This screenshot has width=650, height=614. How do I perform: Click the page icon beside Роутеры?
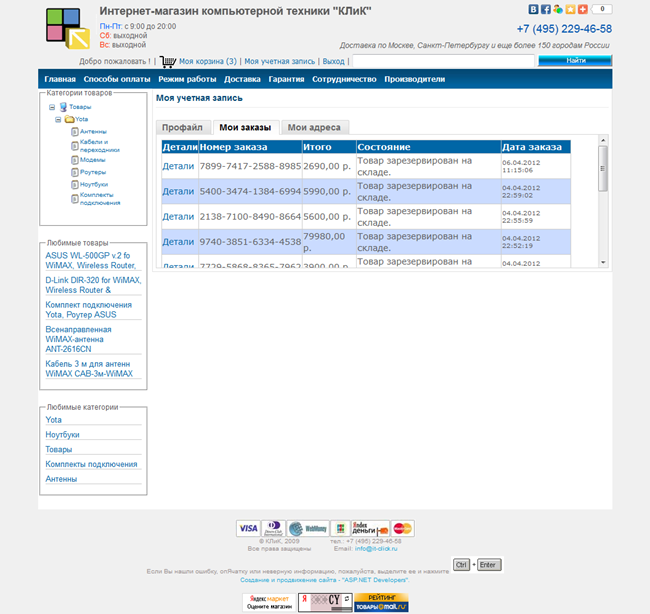(75, 172)
